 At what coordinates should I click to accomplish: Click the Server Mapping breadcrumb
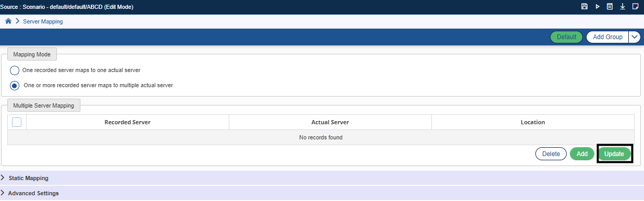click(43, 21)
